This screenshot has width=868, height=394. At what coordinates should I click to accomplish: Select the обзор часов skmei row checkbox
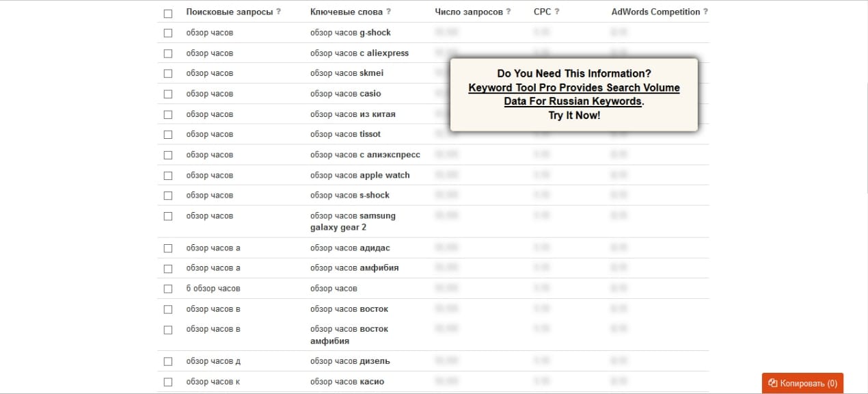click(x=168, y=73)
